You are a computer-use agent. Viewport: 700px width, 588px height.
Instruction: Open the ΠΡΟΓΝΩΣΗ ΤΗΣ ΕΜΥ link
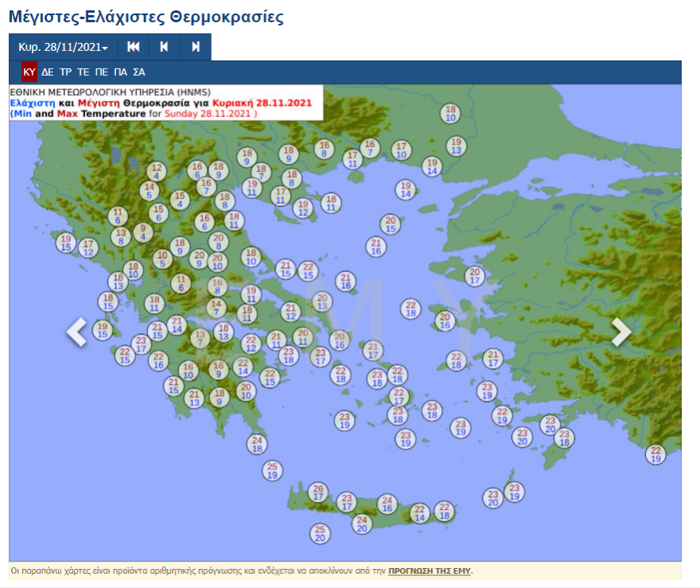[429, 571]
